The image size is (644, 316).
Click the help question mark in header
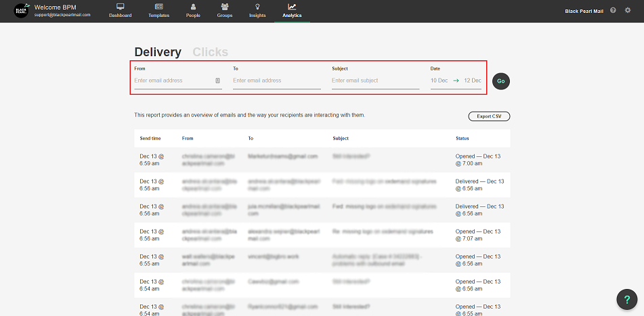coord(613,11)
